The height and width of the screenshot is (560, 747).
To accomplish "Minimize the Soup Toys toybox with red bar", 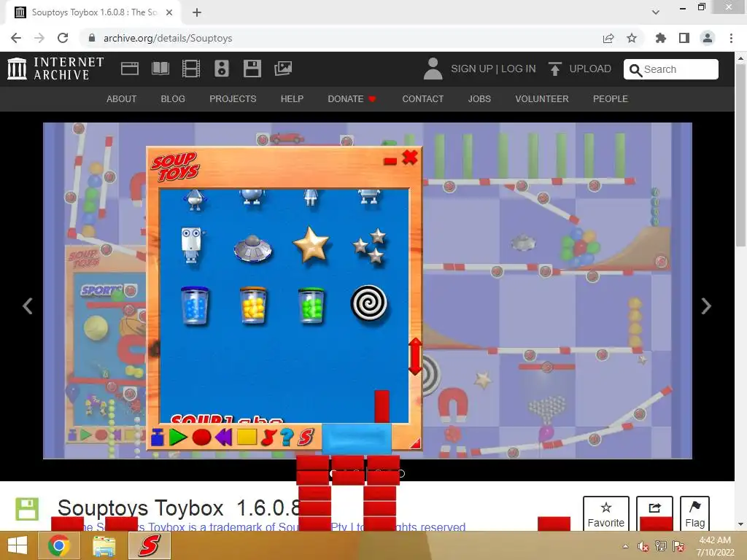I will [x=390, y=161].
